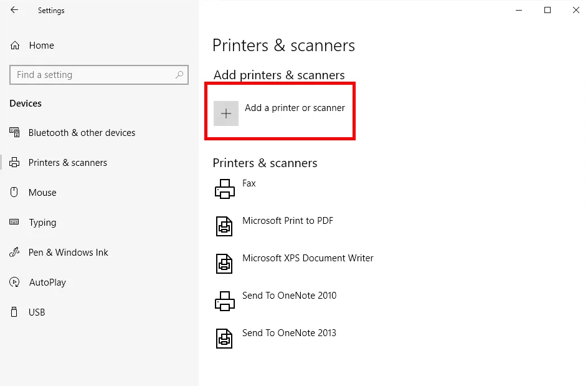Click the Find a setting search box

(x=99, y=75)
